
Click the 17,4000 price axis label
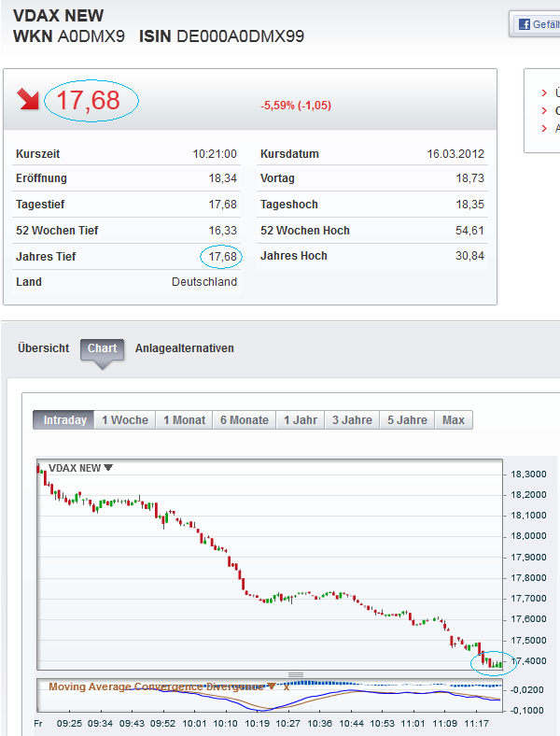[x=528, y=661]
